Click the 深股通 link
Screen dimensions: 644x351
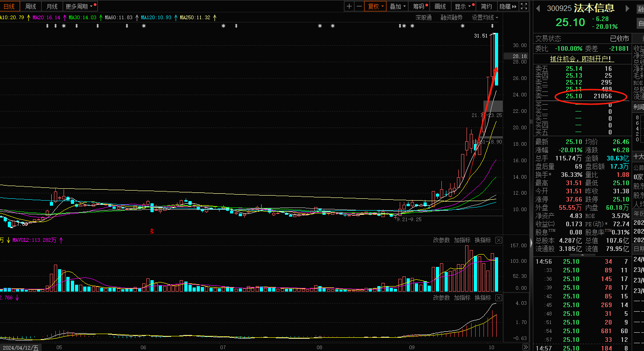pyautogui.click(x=424, y=17)
